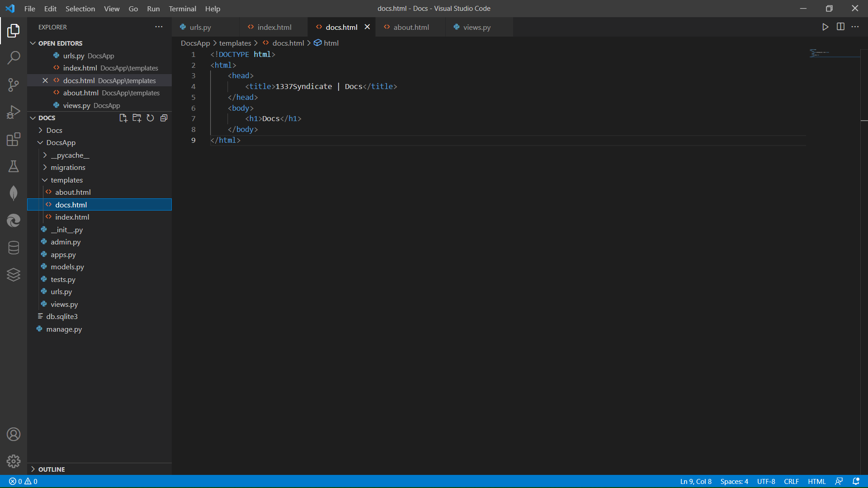Open the Source Control view

tap(14, 85)
